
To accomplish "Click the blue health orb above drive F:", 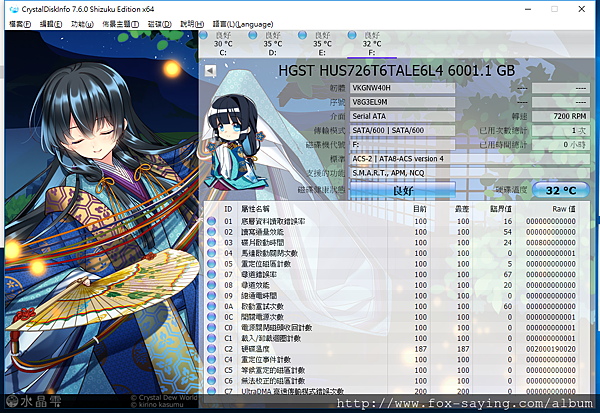I will click(352, 35).
